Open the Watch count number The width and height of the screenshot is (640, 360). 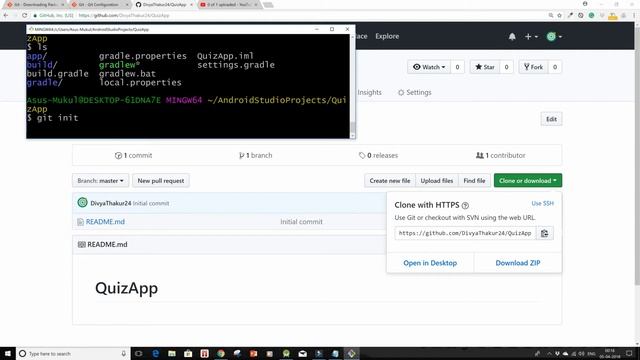click(457, 67)
